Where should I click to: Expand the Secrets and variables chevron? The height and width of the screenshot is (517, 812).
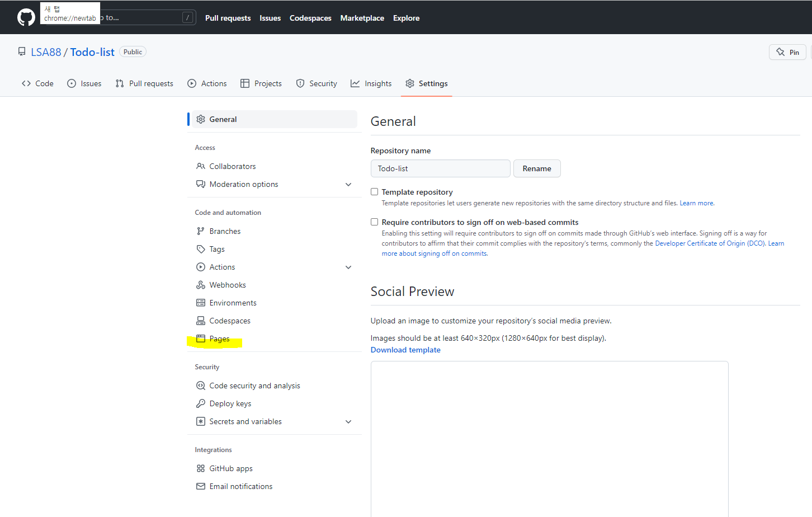tap(348, 421)
